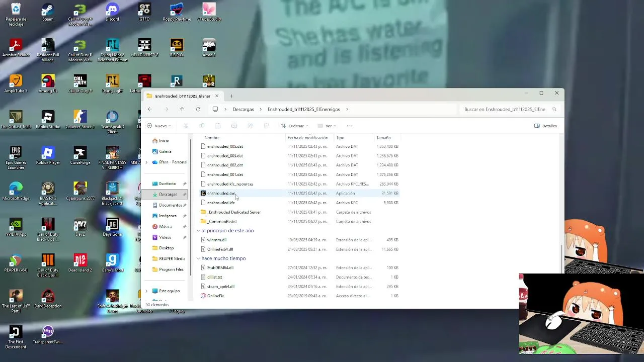
Task: Sort by Nombre column header
Action: tap(212, 138)
